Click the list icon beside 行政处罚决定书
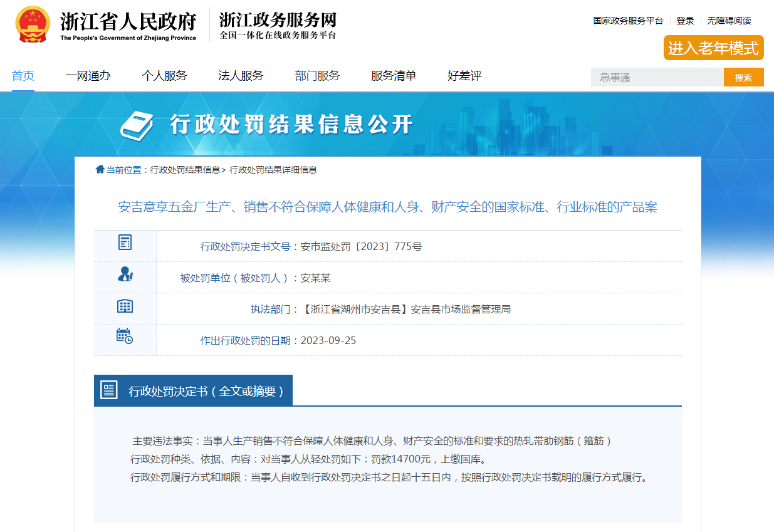Image resolution: width=774 pixels, height=532 pixels. 109,390
